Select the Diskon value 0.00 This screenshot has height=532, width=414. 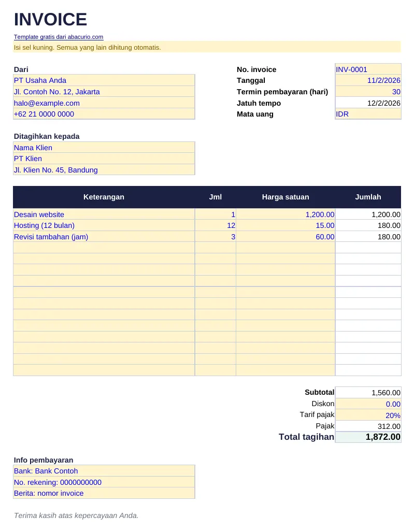(368, 404)
